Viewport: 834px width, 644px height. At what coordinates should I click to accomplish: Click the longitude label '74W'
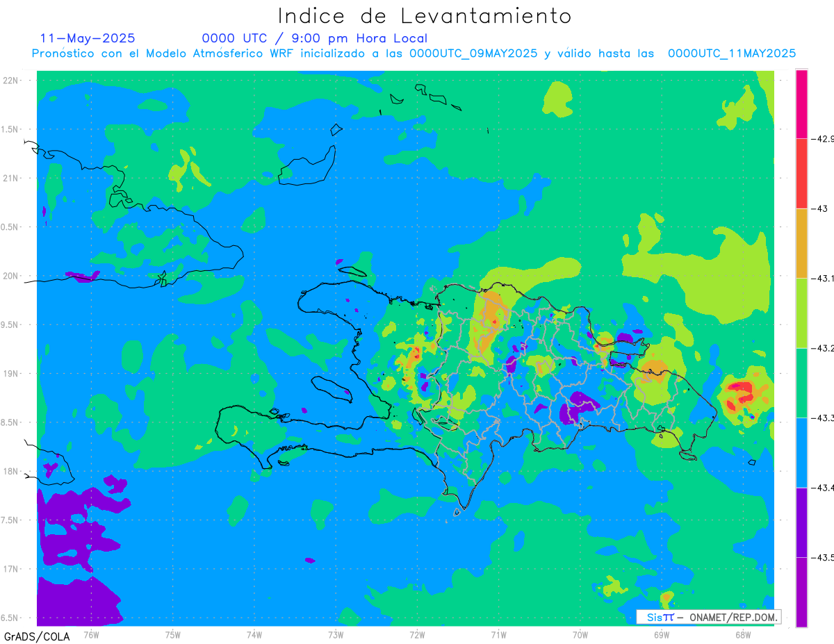click(254, 634)
